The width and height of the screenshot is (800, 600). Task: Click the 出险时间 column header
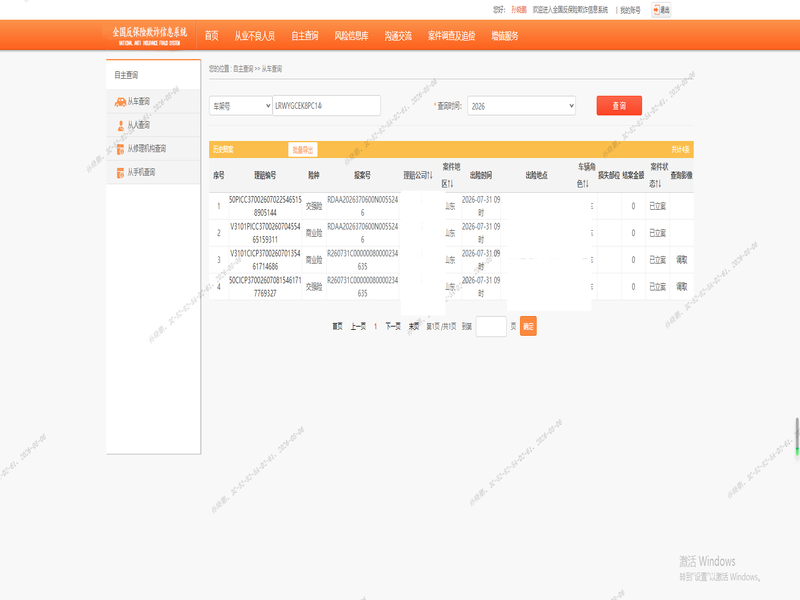pyautogui.click(x=481, y=175)
